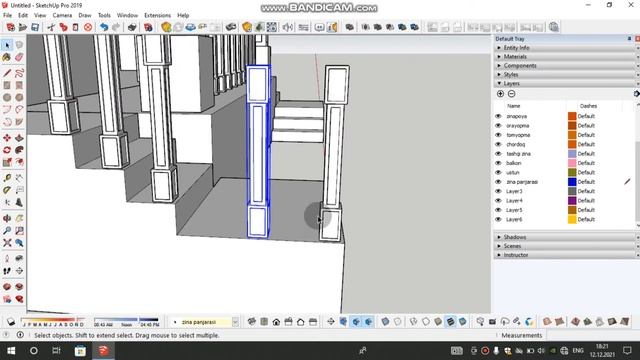Expand the Scenes panel

pyautogui.click(x=565, y=246)
